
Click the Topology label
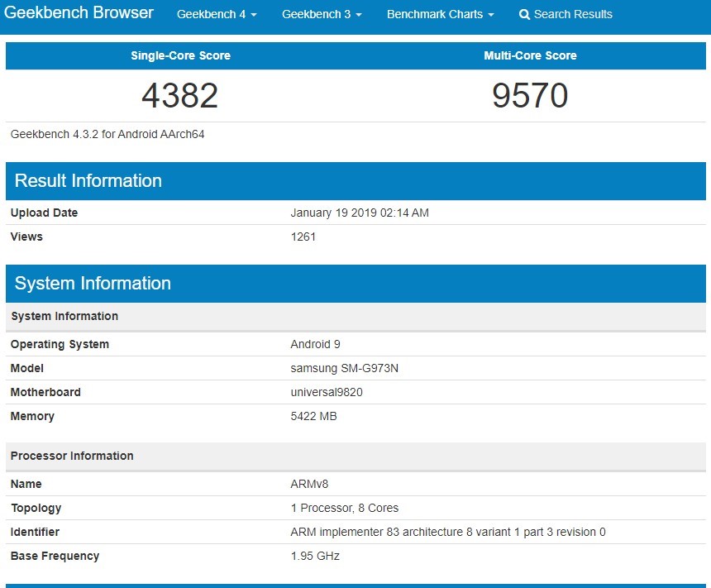pos(36,508)
